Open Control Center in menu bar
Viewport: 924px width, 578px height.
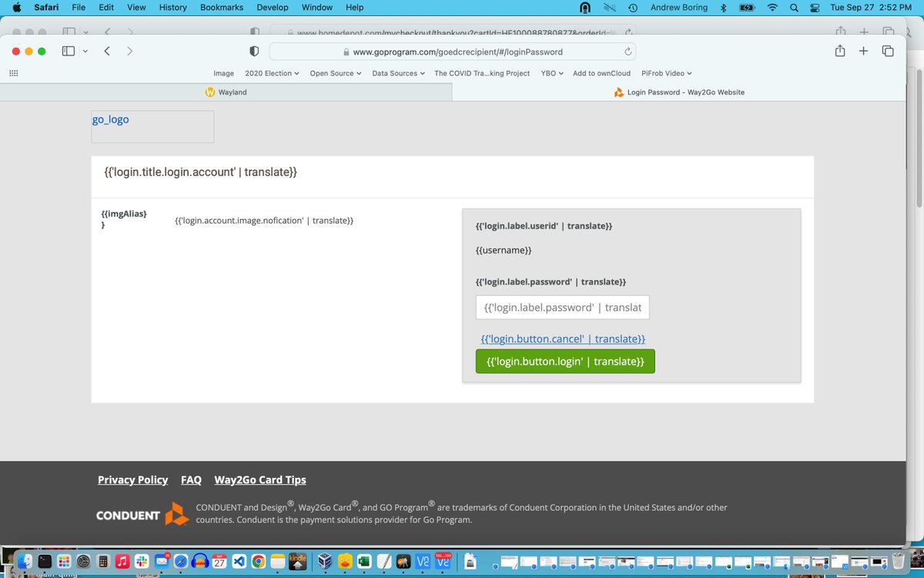click(x=815, y=7)
